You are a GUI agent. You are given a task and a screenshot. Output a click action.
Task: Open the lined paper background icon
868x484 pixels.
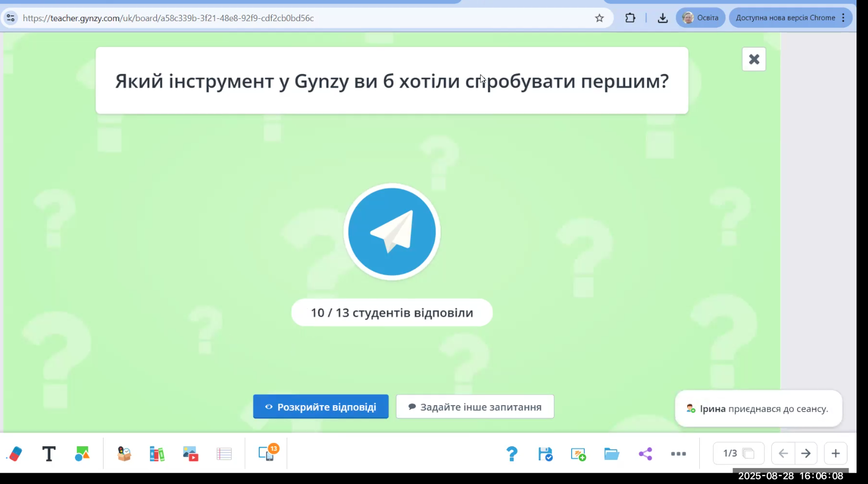point(224,454)
